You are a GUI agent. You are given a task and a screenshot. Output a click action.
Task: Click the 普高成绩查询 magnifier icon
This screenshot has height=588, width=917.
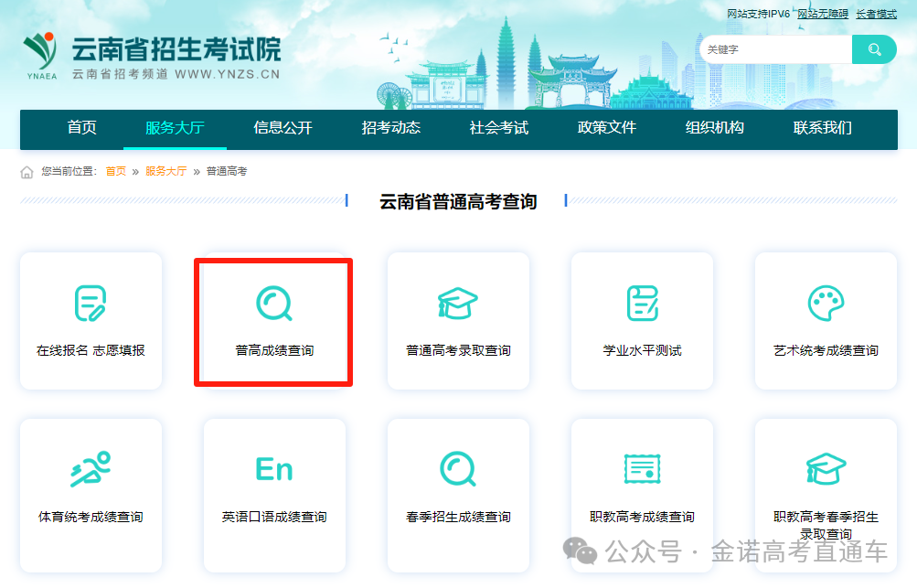pyautogui.click(x=274, y=303)
